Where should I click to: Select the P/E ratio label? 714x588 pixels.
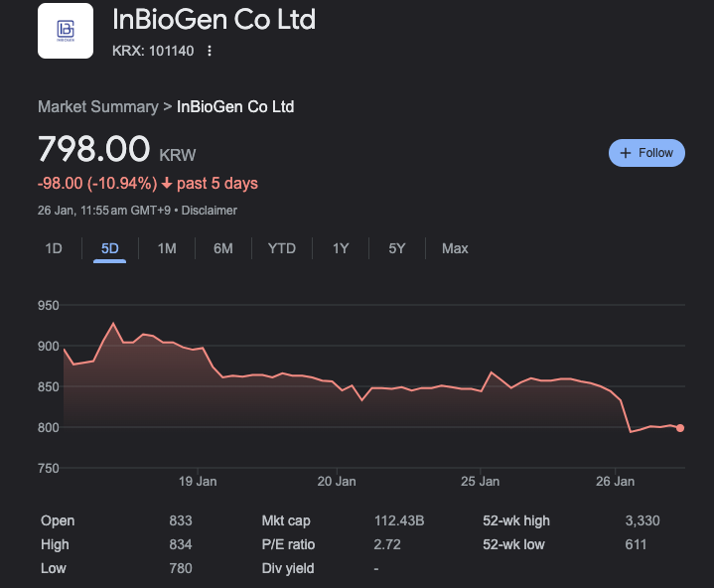(288, 544)
